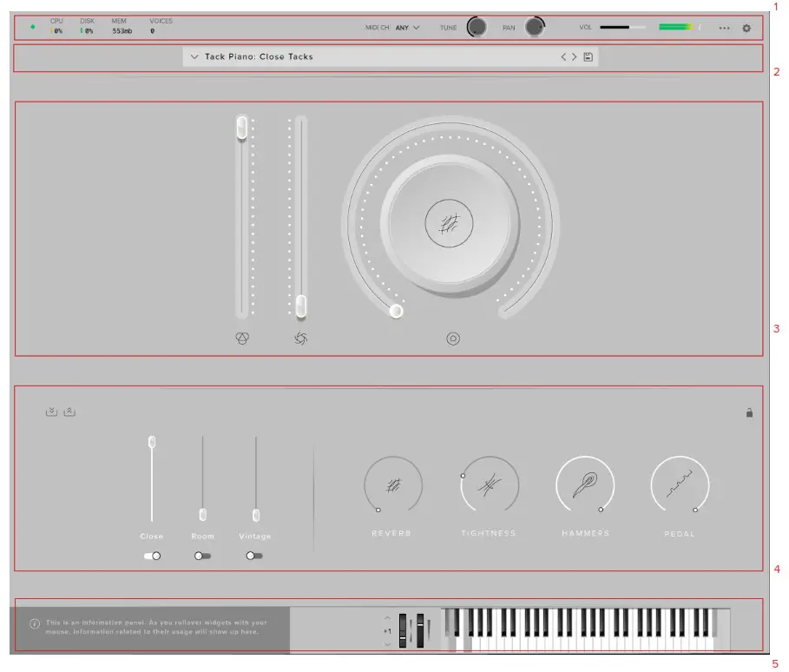Click the Vintage mic fader handle
Viewport: 789px width, 672px height.
tap(255, 515)
